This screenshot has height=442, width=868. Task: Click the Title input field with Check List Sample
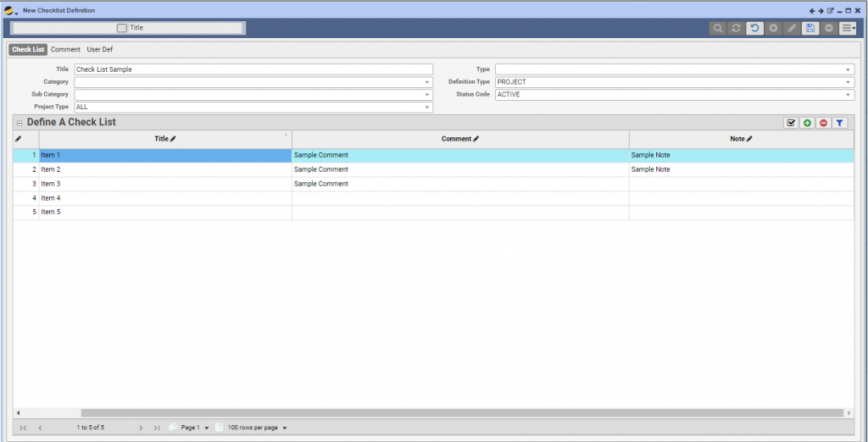pos(253,69)
